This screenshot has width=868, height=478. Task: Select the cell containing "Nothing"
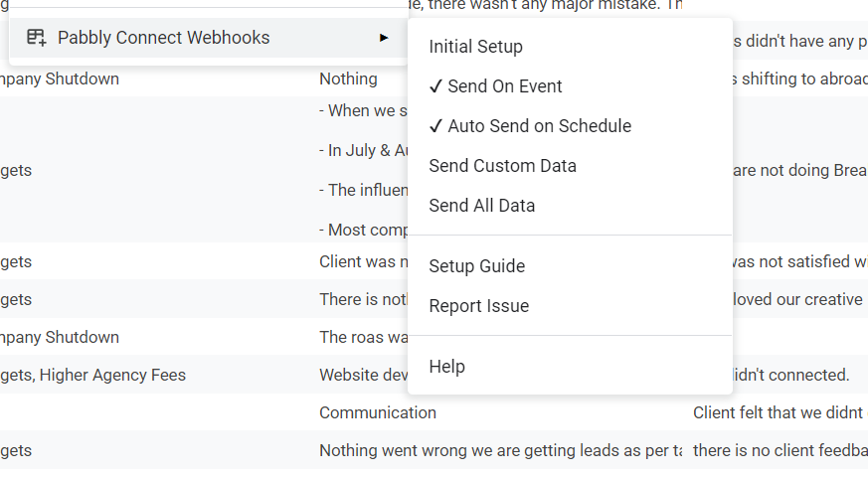pos(348,79)
